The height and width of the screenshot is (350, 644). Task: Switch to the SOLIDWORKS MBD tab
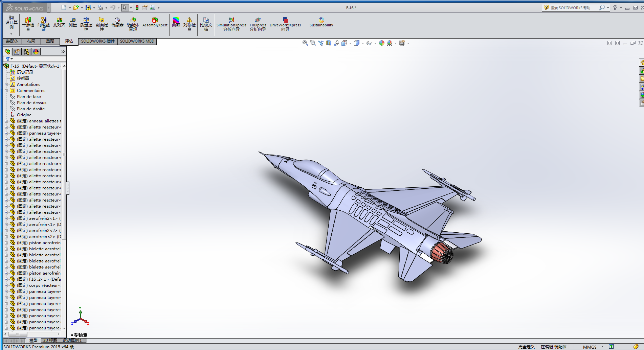pyautogui.click(x=137, y=41)
